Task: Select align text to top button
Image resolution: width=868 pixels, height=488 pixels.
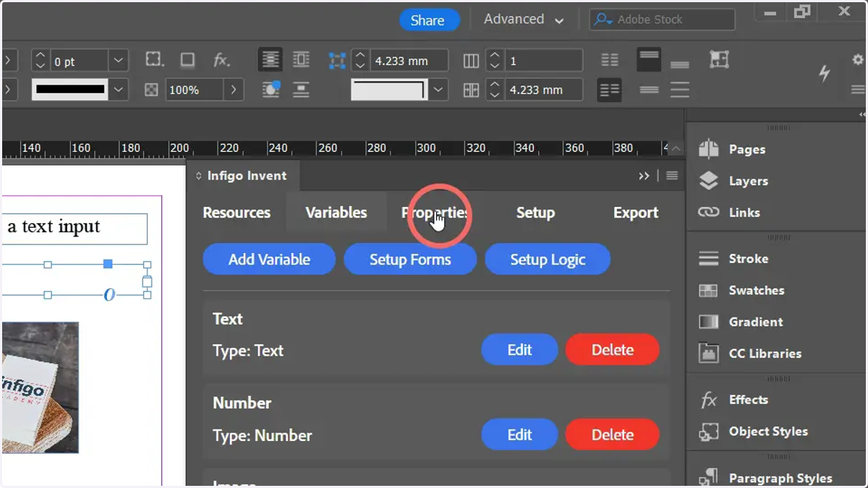Action: 649,60
